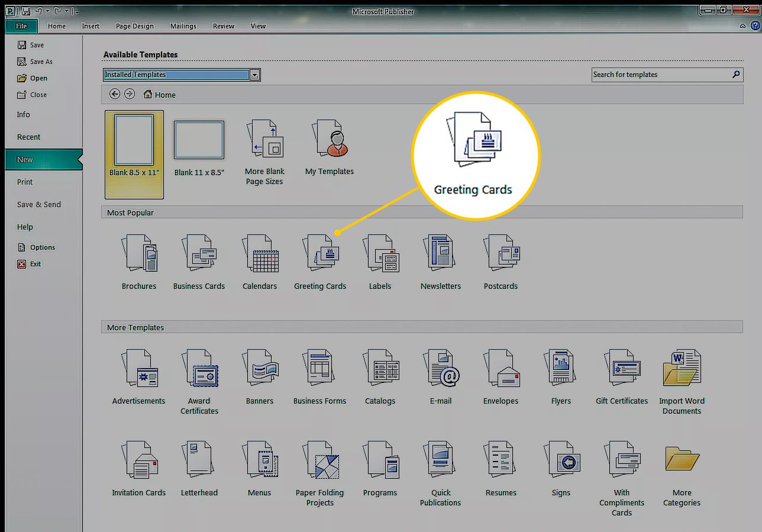Go forward with the right arrow button

click(130, 94)
